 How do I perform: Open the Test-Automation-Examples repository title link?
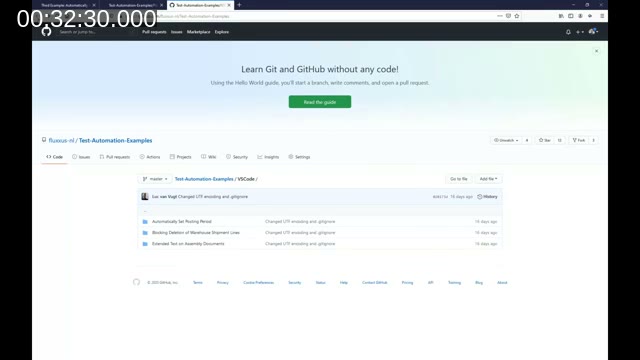(115, 140)
